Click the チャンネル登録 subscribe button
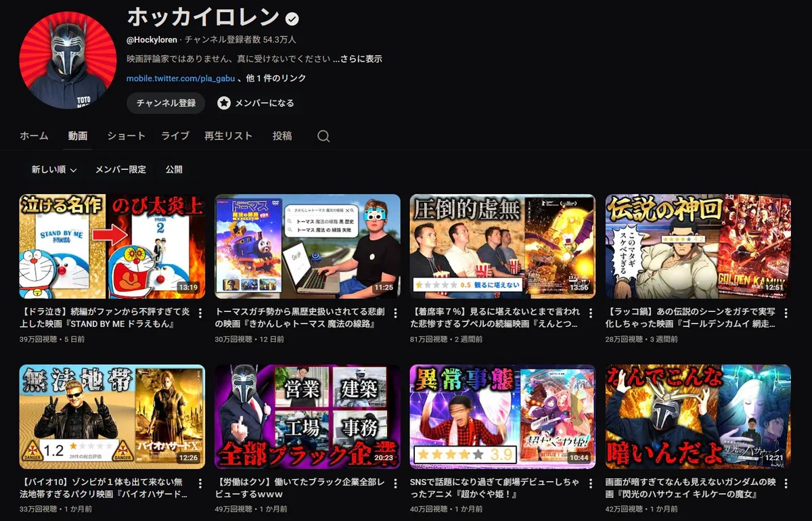 point(166,103)
